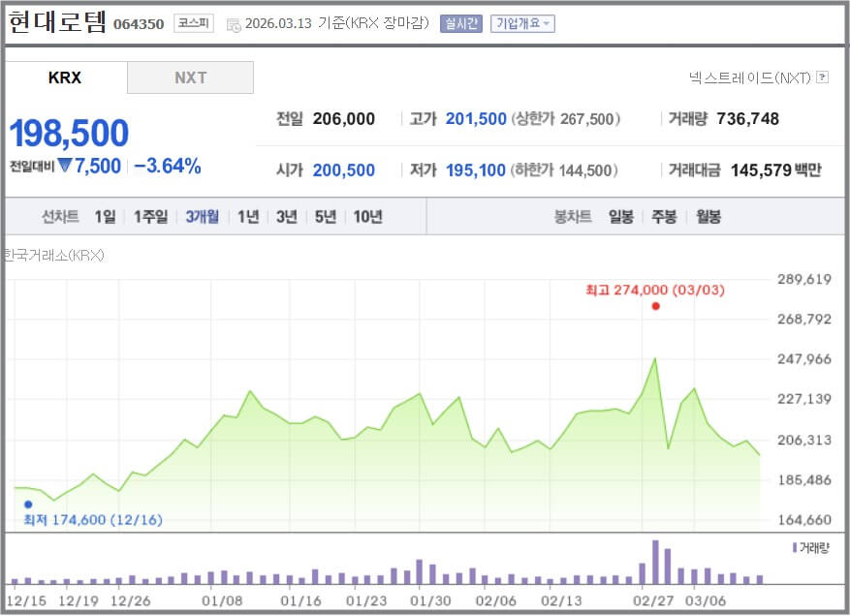Click the 한국거래소(KRX) chart label
850x616 pixels.
point(53,255)
